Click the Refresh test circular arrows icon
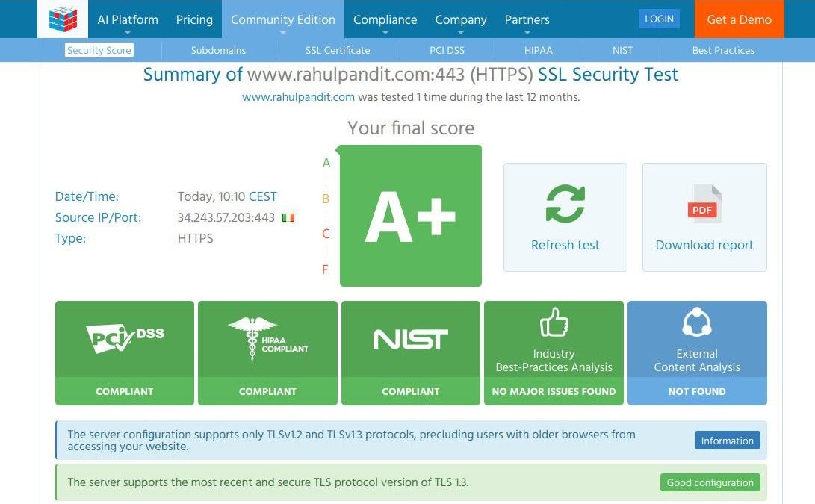 coord(565,201)
